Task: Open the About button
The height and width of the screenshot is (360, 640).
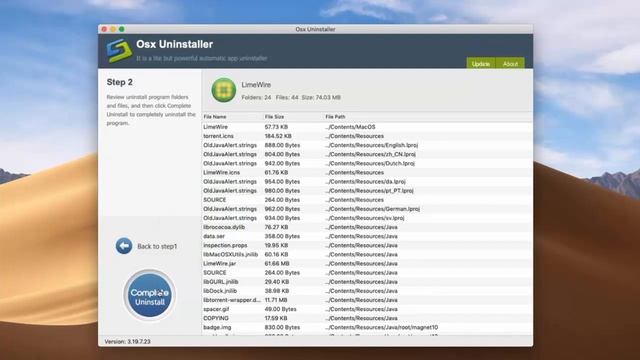Action: pyautogui.click(x=510, y=64)
